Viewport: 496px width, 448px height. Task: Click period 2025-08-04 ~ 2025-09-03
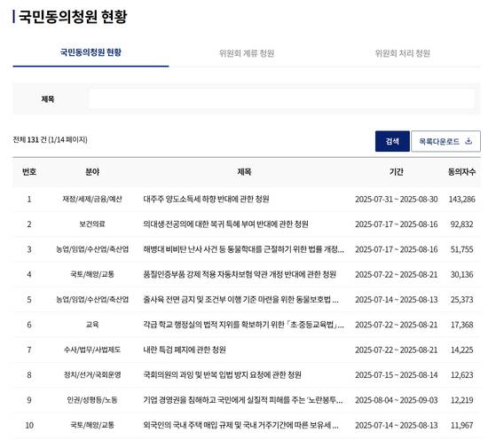[x=397, y=400]
